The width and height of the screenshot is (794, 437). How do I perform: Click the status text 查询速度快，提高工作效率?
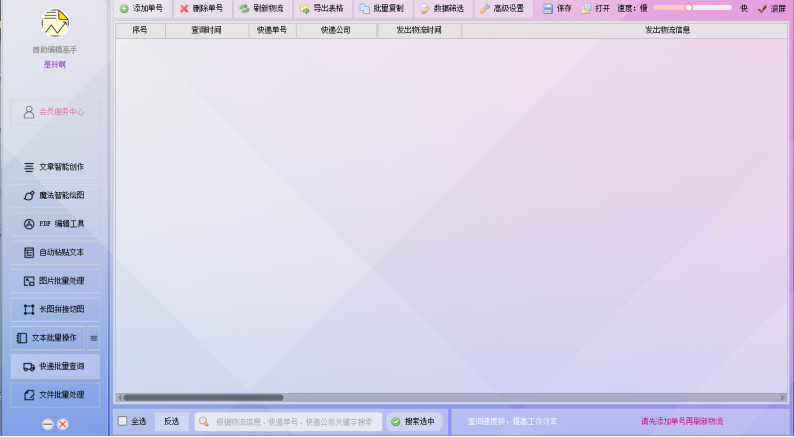click(512, 421)
